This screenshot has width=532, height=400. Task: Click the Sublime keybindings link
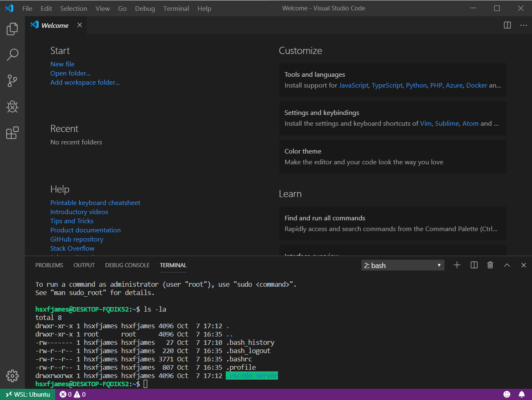(447, 123)
